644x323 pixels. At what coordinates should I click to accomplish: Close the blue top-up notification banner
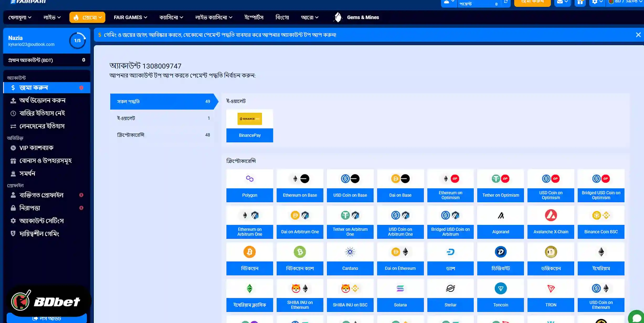pyautogui.click(x=638, y=35)
